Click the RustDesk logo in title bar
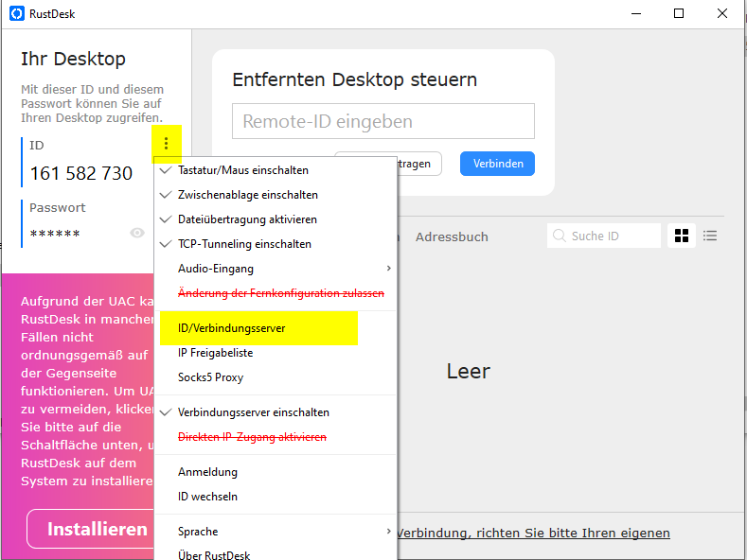747x560 pixels. pos(16,14)
